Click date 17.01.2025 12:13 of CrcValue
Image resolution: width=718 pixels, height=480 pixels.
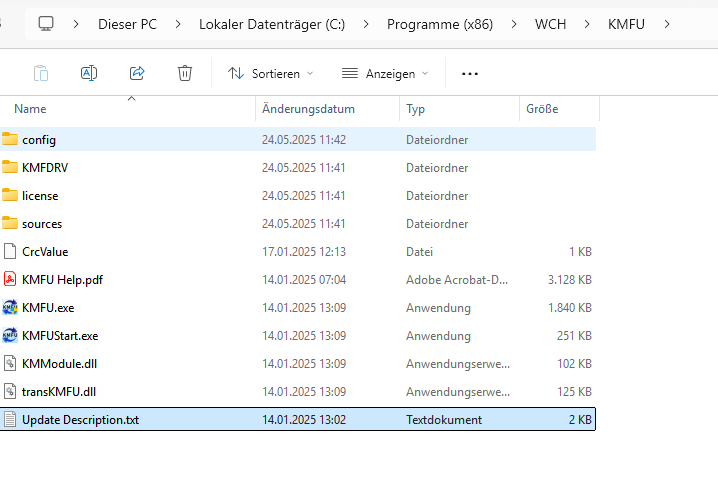[304, 251]
